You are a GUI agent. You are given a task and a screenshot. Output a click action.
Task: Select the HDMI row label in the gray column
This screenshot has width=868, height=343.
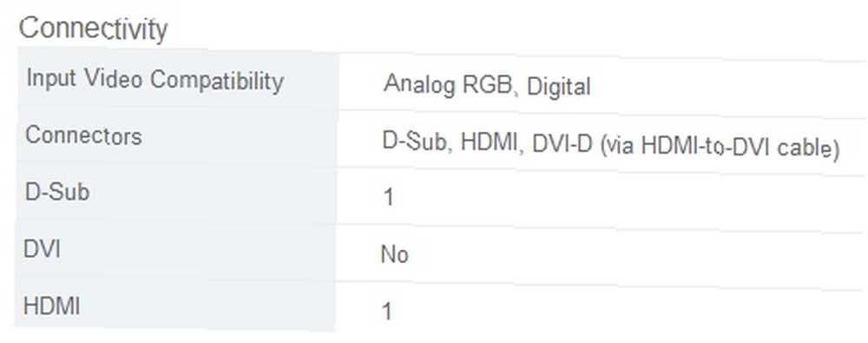point(52,307)
